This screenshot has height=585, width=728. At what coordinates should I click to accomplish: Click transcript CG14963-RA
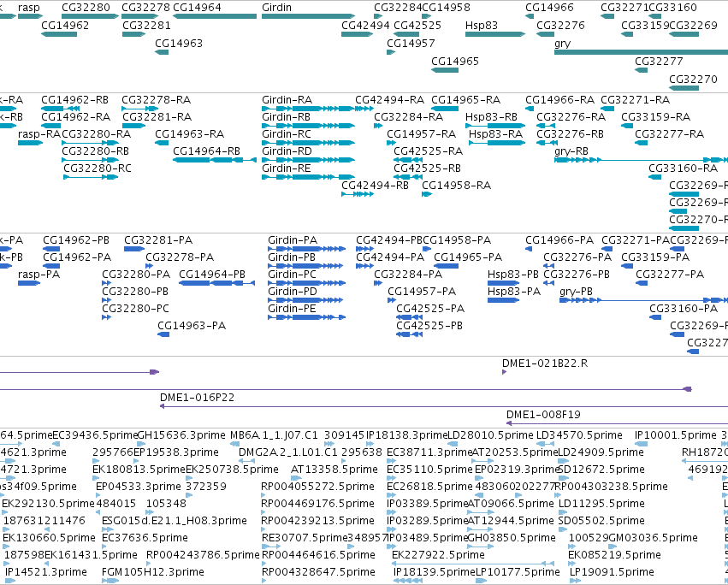(x=162, y=143)
